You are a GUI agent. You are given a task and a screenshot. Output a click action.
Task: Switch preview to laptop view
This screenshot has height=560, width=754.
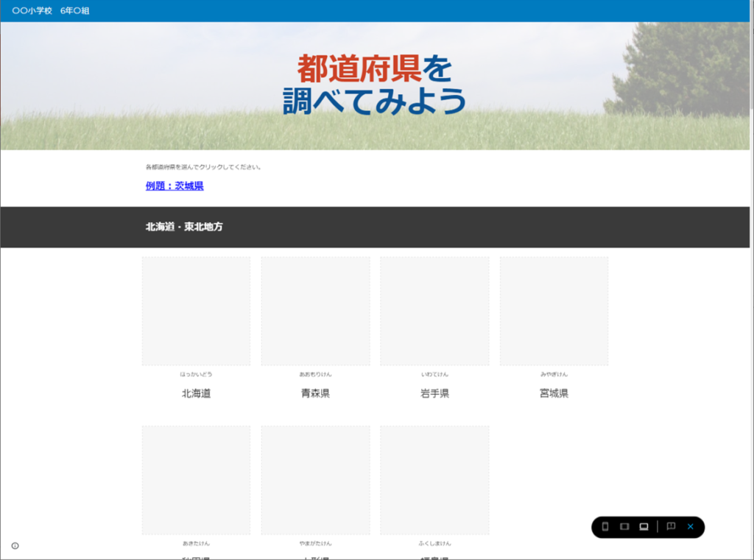coord(644,527)
